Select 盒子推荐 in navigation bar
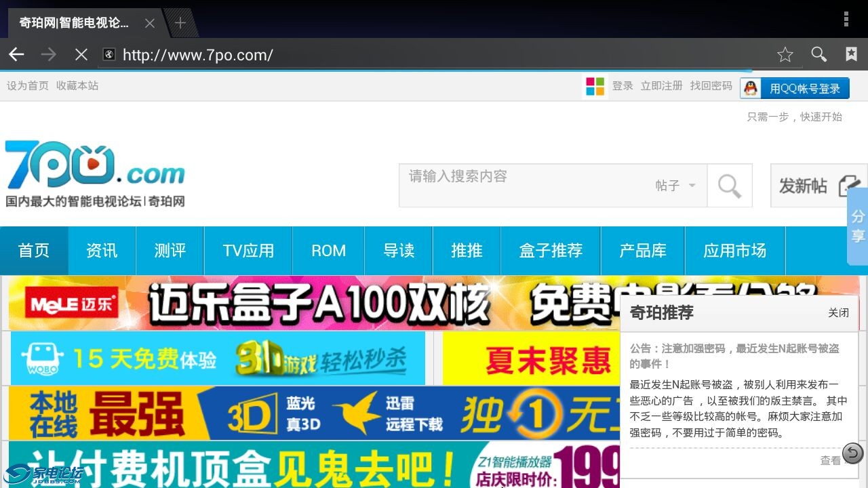The image size is (868, 488). point(551,251)
